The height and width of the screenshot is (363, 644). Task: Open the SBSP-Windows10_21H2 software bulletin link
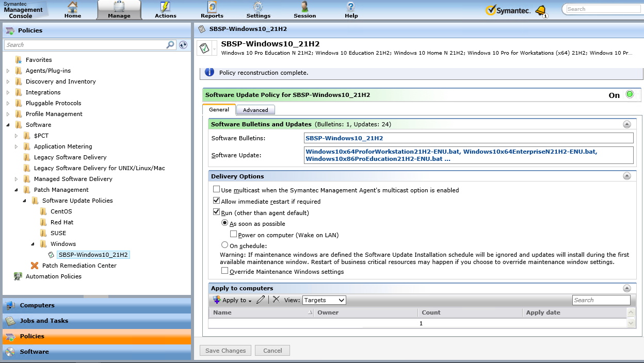(x=344, y=138)
